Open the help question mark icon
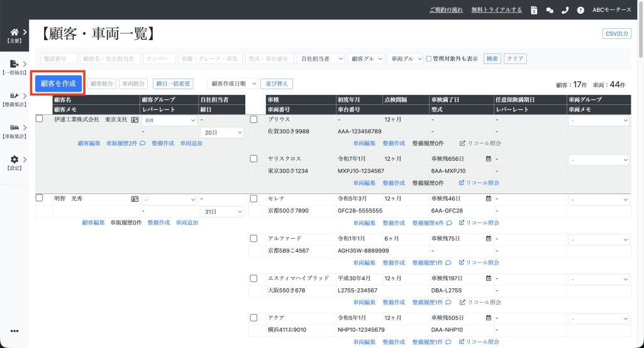Viewport: 644px width, 348px height. point(580,10)
